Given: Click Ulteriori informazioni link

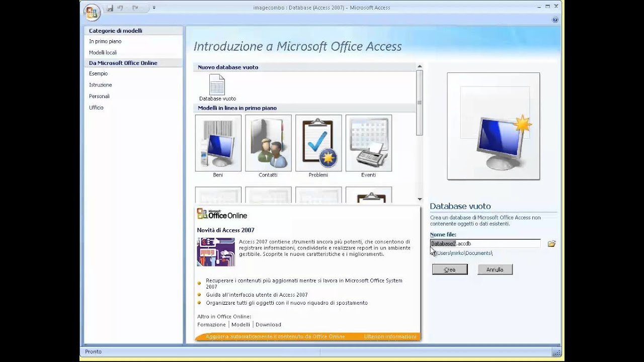Looking at the screenshot, I should (390, 336).
